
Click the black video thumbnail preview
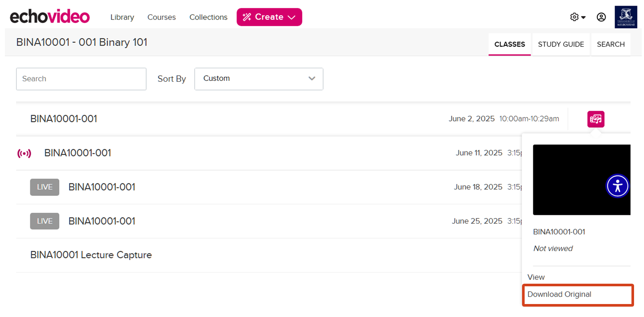(582, 179)
